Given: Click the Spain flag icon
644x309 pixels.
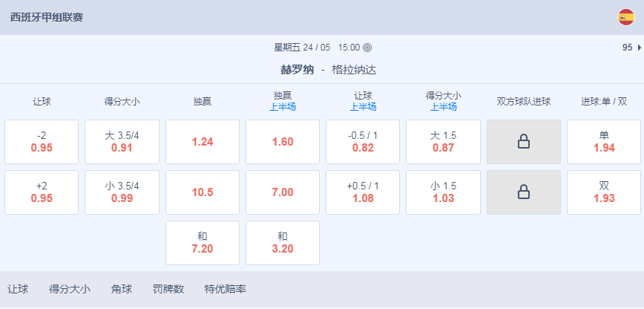Looking at the screenshot, I should pyautogui.click(x=626, y=17).
